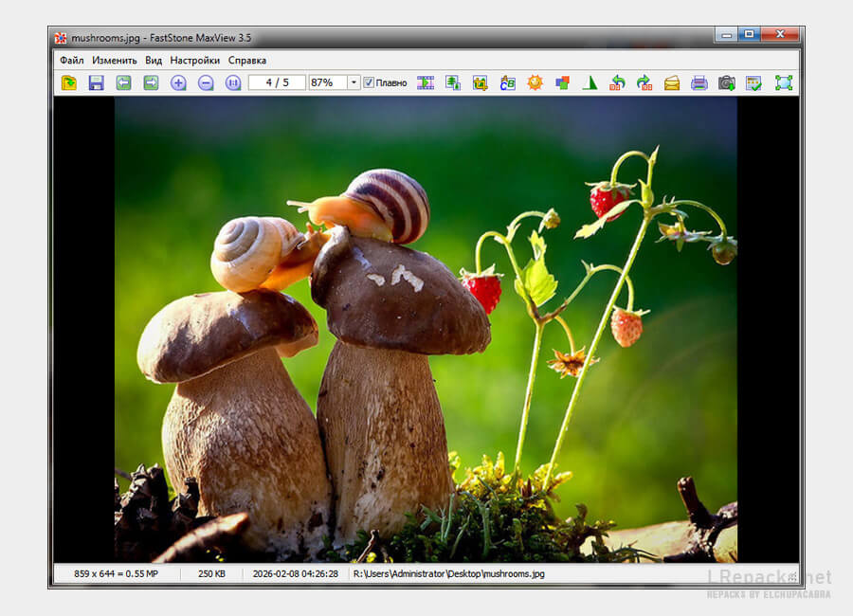The width and height of the screenshot is (853, 616).
Task: Advance to the next image
Action: tap(151, 83)
